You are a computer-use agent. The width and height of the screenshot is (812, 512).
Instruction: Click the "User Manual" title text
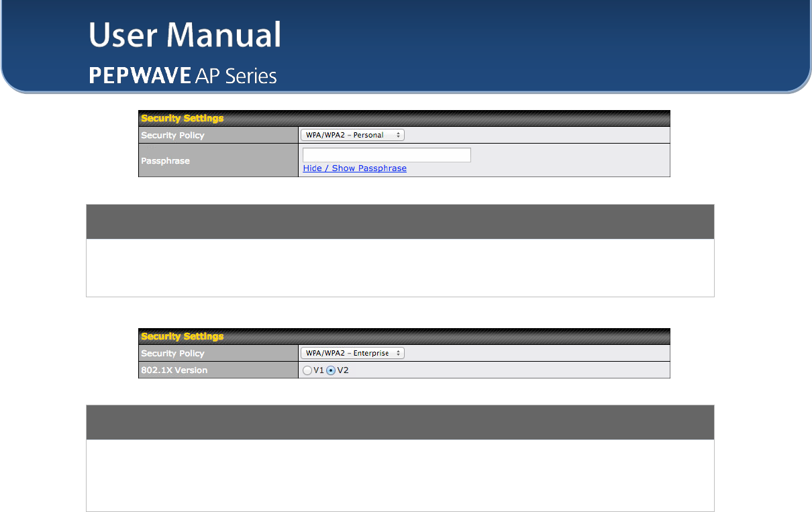pyautogui.click(x=185, y=35)
